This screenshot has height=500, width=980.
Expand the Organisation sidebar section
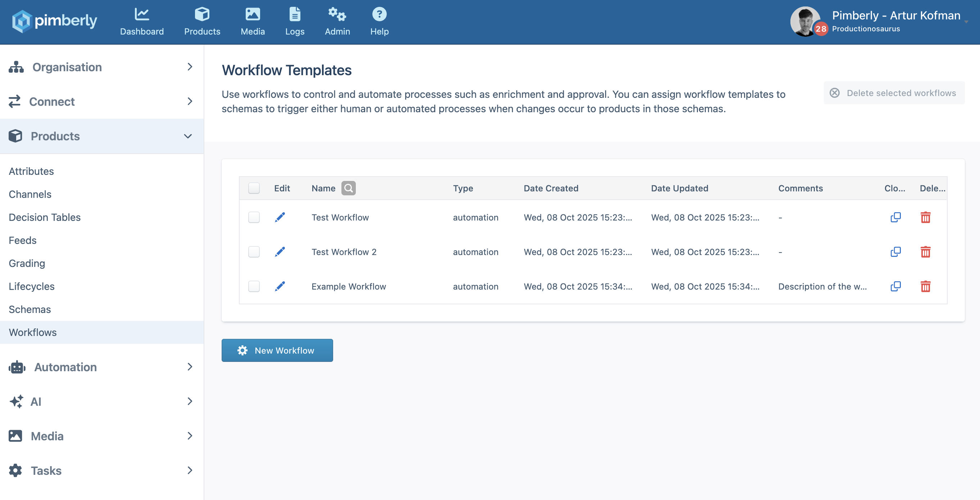pyautogui.click(x=101, y=67)
